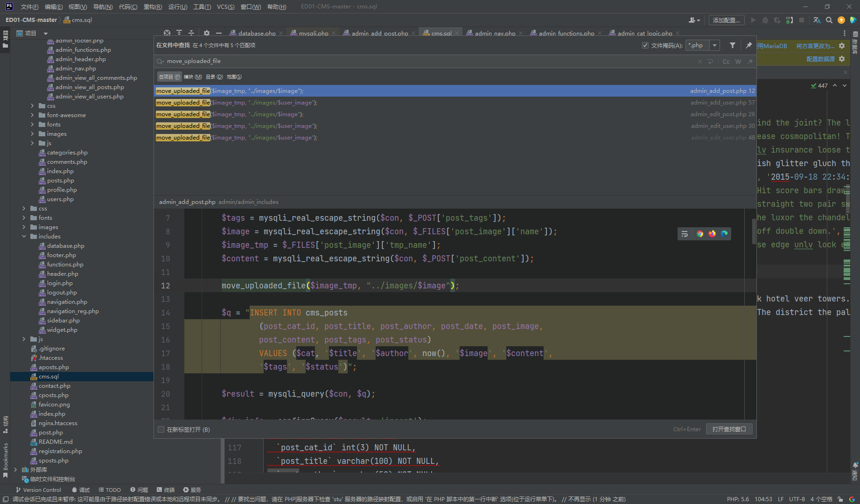Open the 文件(F) menu
Image resolution: width=860 pixels, height=504 pixels.
coord(30,7)
